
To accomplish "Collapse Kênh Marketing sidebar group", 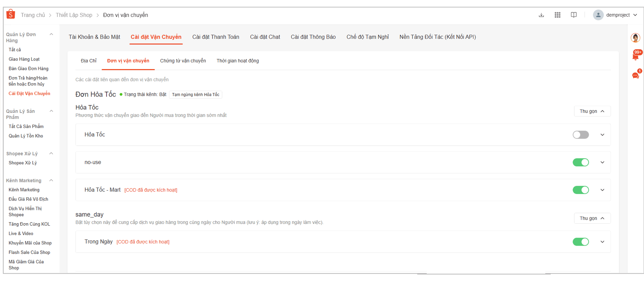I will 51,180.
